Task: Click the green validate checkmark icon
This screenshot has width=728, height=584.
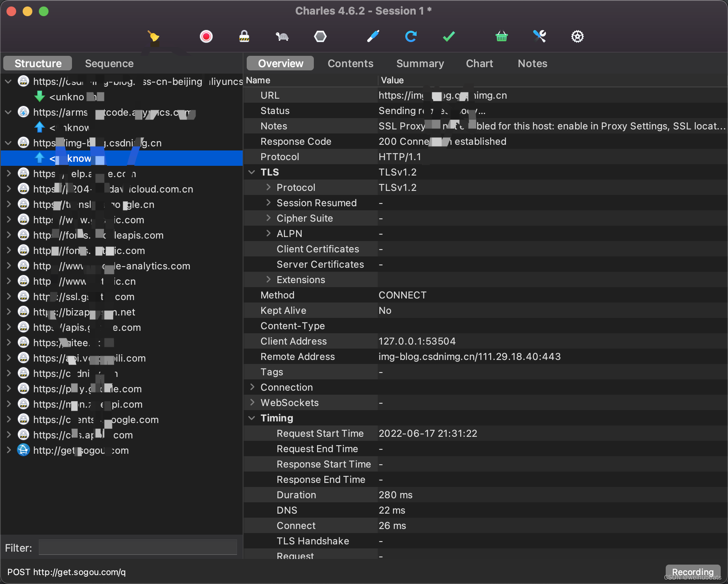Action: click(449, 36)
